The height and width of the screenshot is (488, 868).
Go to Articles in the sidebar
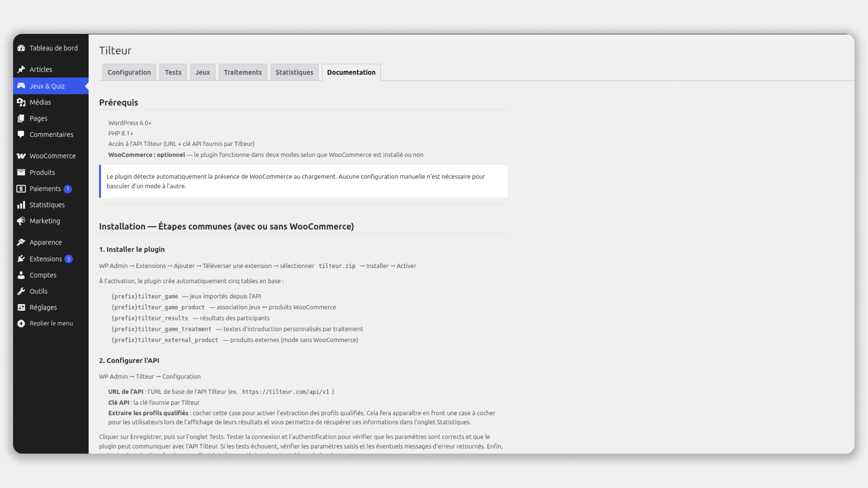41,69
